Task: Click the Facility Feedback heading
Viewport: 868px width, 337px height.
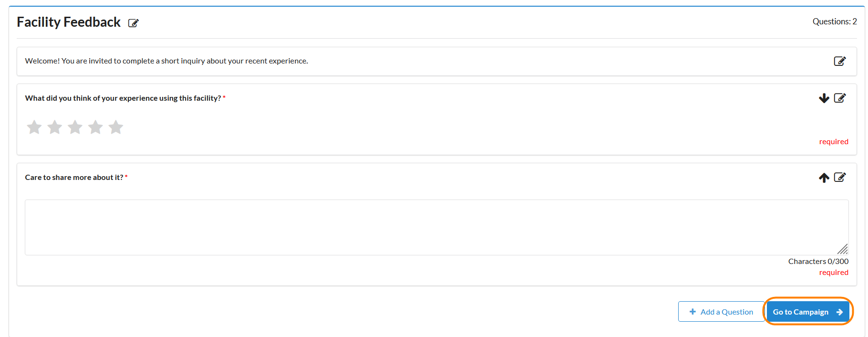Action: coord(69,22)
